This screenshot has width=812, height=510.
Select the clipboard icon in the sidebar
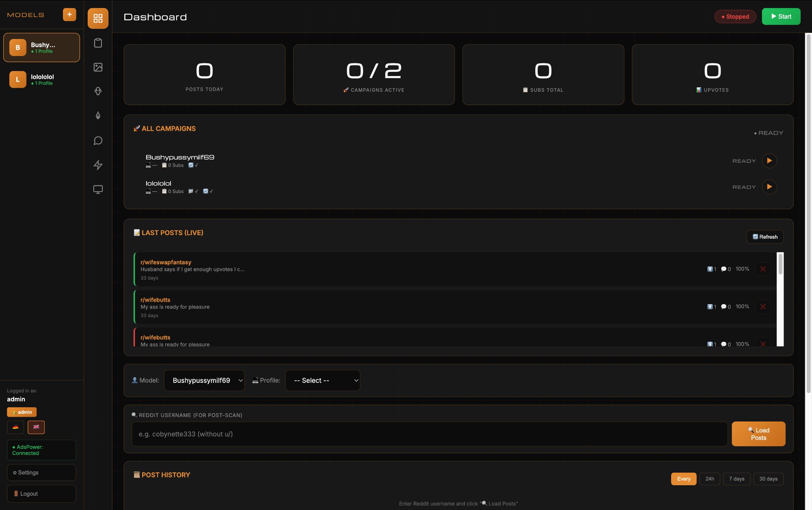coord(97,43)
